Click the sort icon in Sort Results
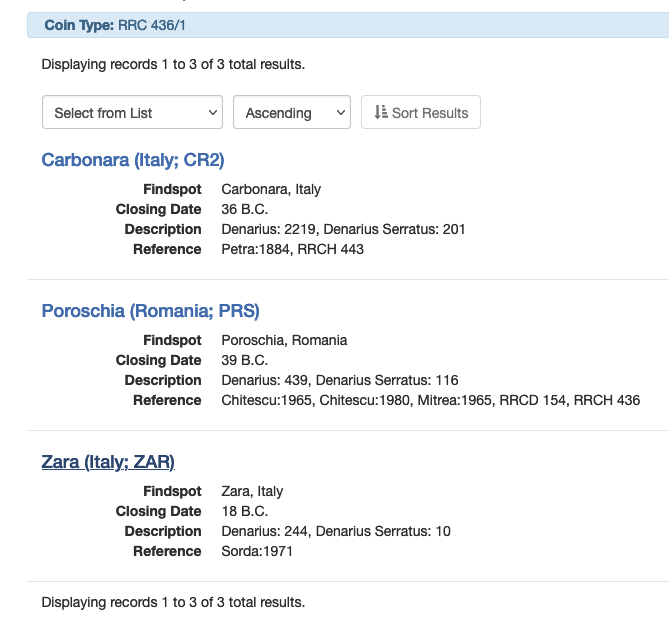Viewport: 669px width, 619px height. (x=380, y=113)
